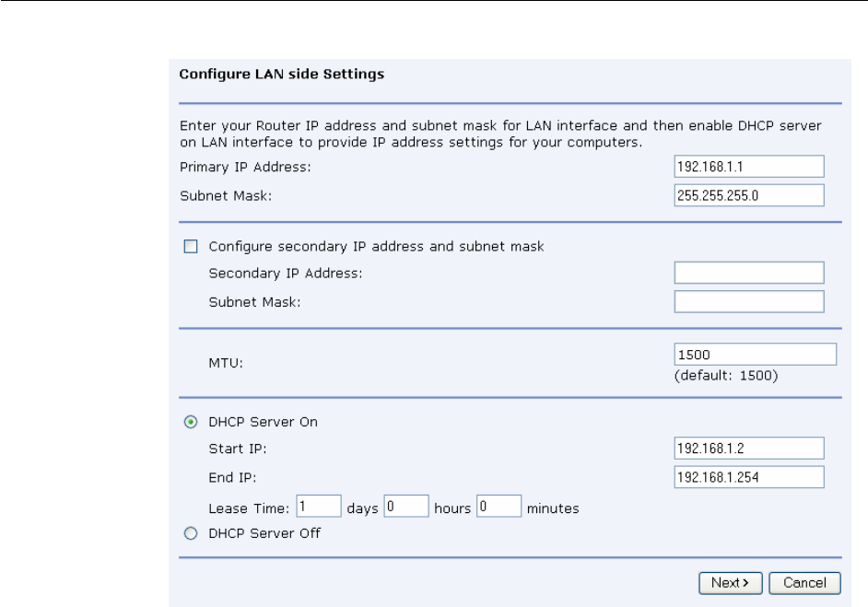Click the Cancel button
The height and width of the screenshot is (607, 868).
pyautogui.click(x=805, y=583)
